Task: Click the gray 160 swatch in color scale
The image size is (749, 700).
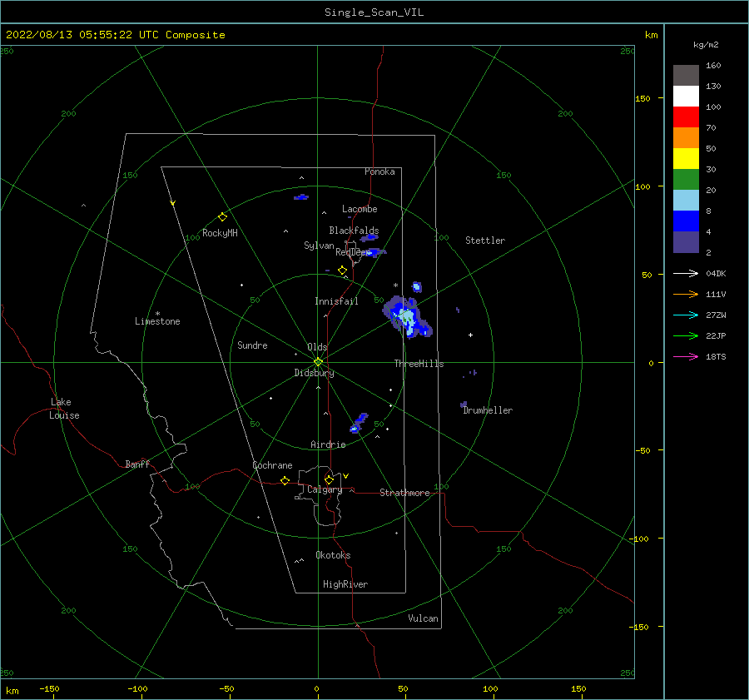Action: (x=686, y=76)
